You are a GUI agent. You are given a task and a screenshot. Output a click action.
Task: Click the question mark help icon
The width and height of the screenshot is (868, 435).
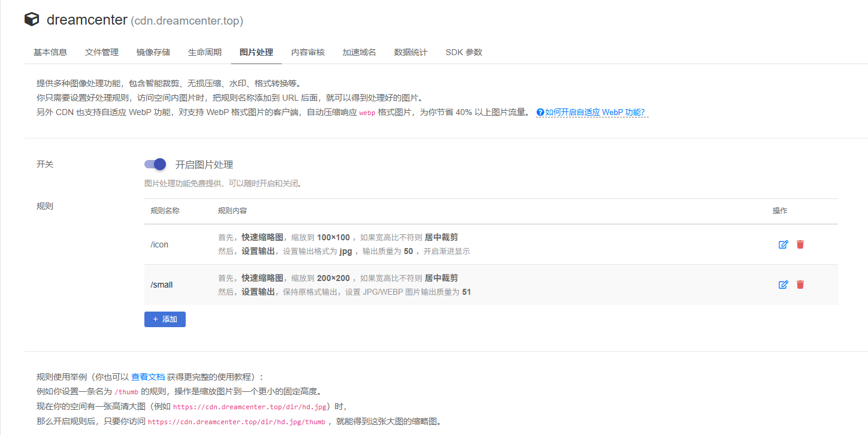click(540, 112)
